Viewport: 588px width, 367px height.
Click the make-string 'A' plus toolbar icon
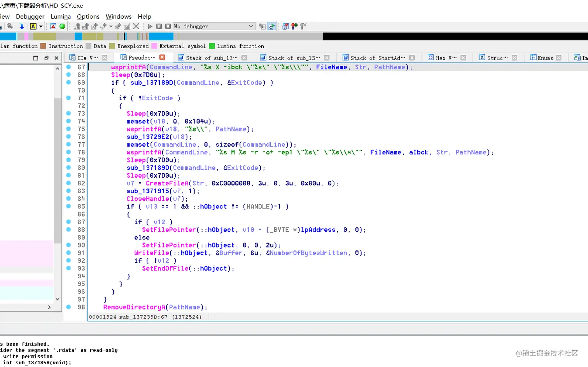point(94,26)
